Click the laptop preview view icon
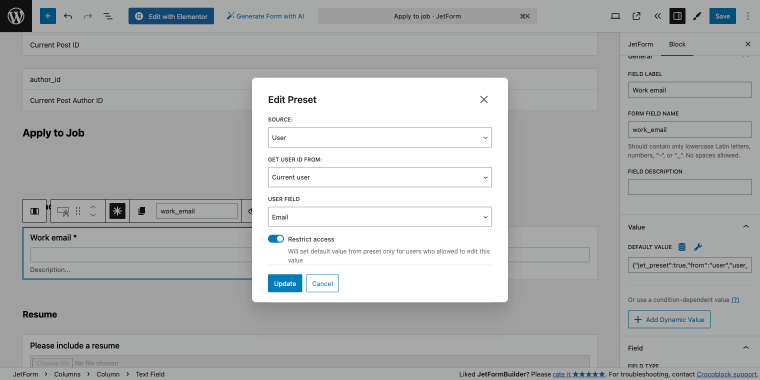 pyautogui.click(x=616, y=16)
